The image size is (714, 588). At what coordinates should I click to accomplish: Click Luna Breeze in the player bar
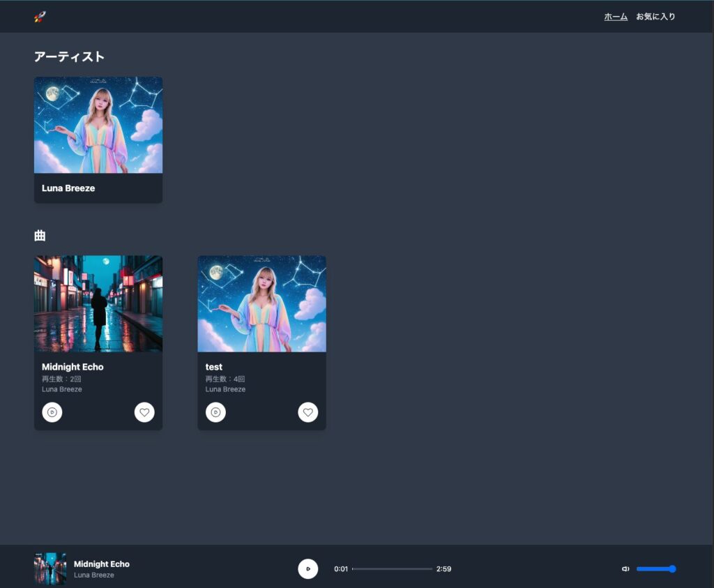(94, 575)
